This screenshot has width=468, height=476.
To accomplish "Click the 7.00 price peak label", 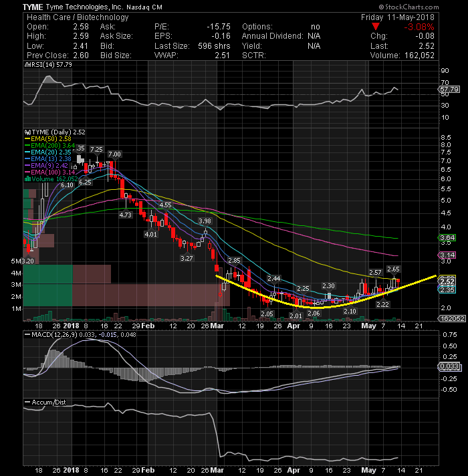I will 114,154.
